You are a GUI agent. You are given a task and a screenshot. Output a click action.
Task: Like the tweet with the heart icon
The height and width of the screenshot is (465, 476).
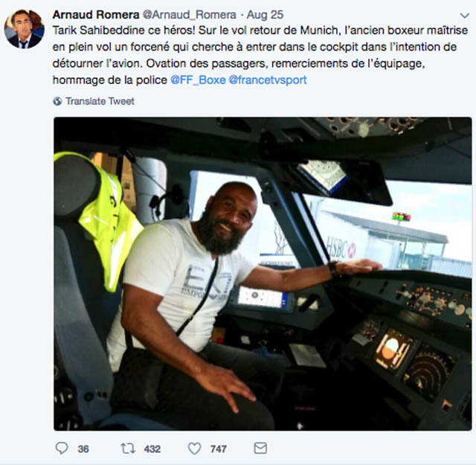tap(194, 449)
